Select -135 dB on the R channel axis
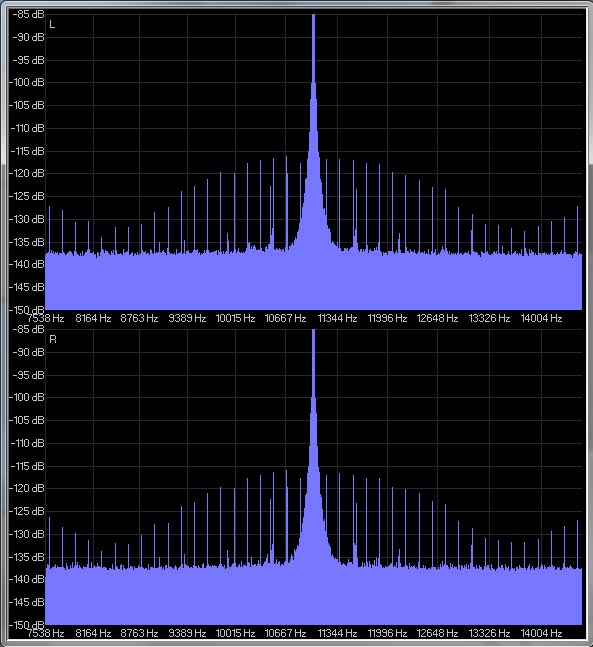Viewport: 593px width, 647px height. (27, 557)
